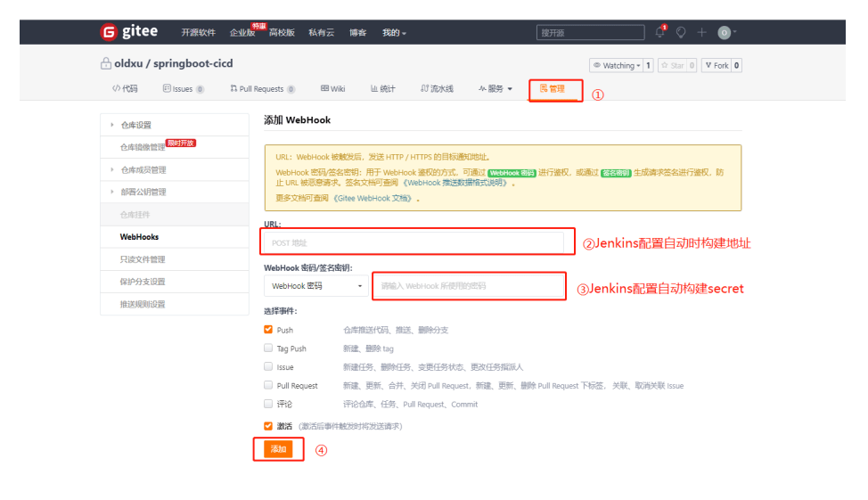Viewport: 868px width, 500px height.
Task: Click the lightbulb icon in header
Action: (x=681, y=32)
